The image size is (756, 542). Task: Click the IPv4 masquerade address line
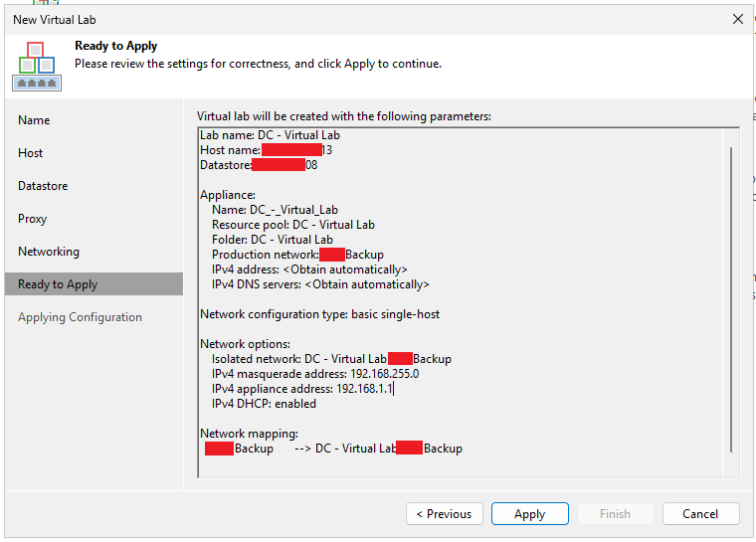click(x=315, y=374)
